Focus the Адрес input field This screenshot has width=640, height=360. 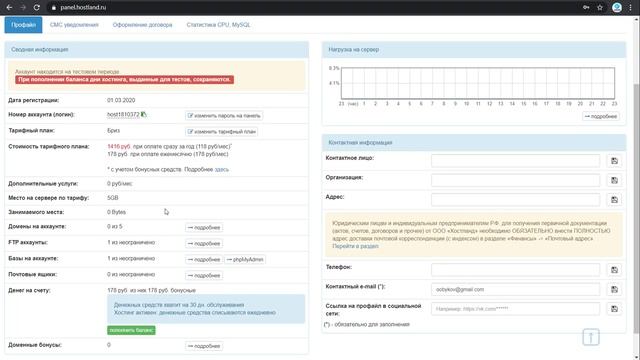(x=516, y=200)
